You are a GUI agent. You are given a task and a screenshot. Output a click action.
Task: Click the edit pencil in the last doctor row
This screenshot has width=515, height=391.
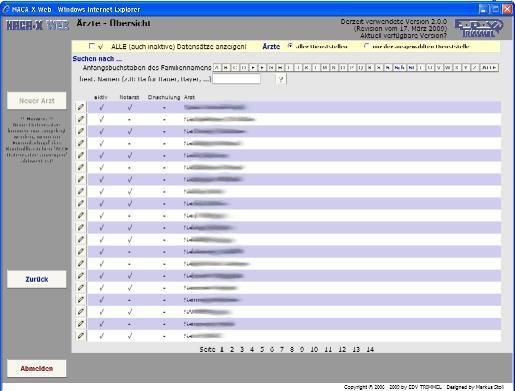pyautogui.click(x=81, y=336)
